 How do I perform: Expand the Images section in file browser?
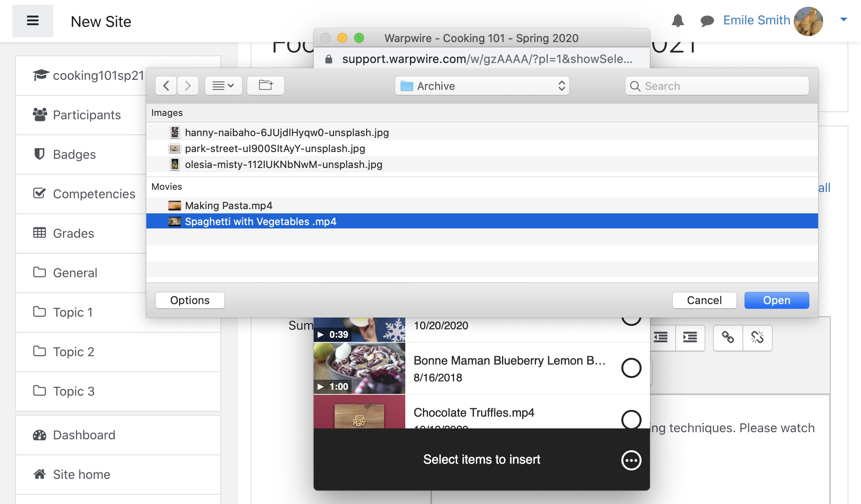[x=166, y=113]
